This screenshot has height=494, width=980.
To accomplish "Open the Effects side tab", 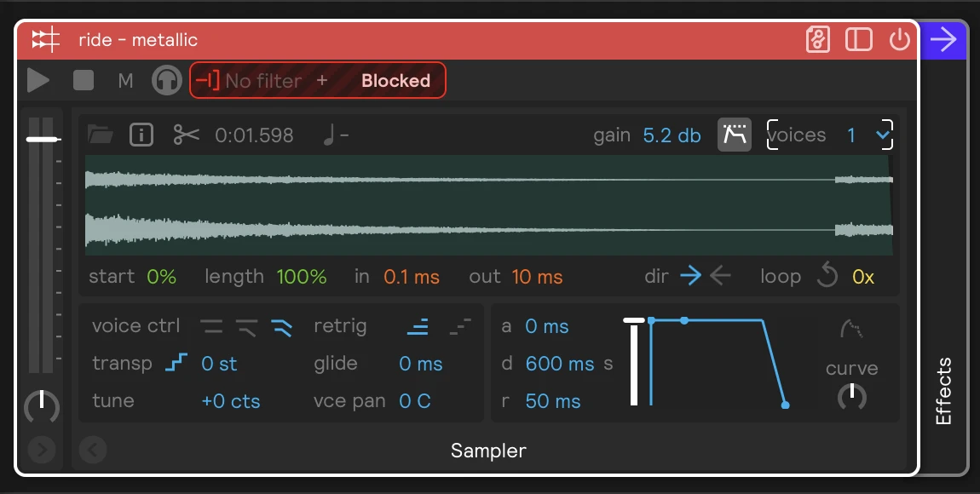I will [943, 391].
